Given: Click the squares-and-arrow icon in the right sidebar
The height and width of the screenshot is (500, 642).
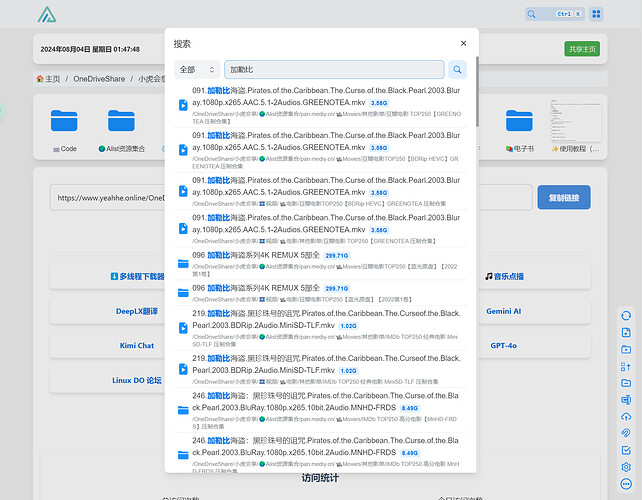Looking at the screenshot, I should click(x=626, y=367).
